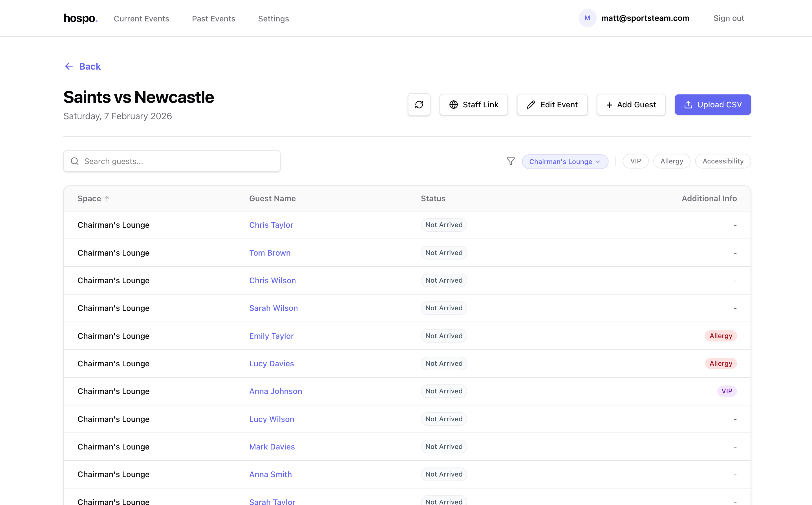Click the pencil icon to edit the event
Viewport: 812px width, 505px height.
coord(531,105)
